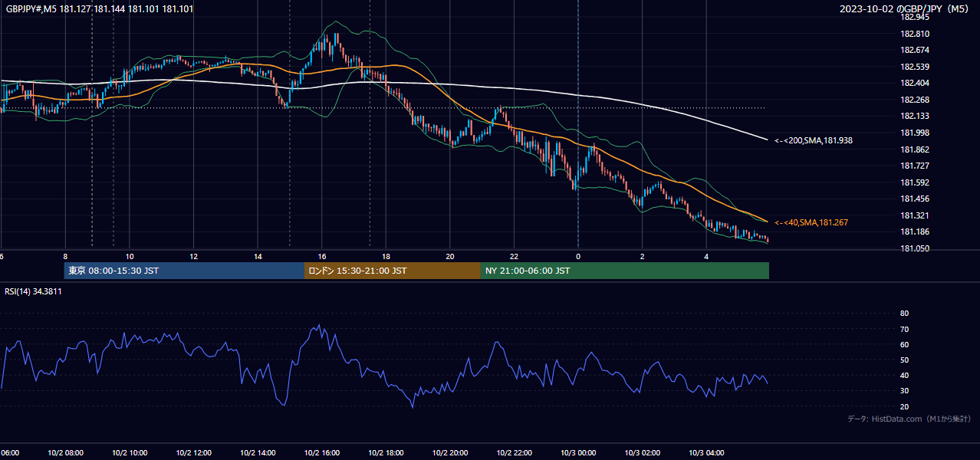980x460 pixels.
Task: Click price axis label 182.404
Action: click(x=915, y=83)
